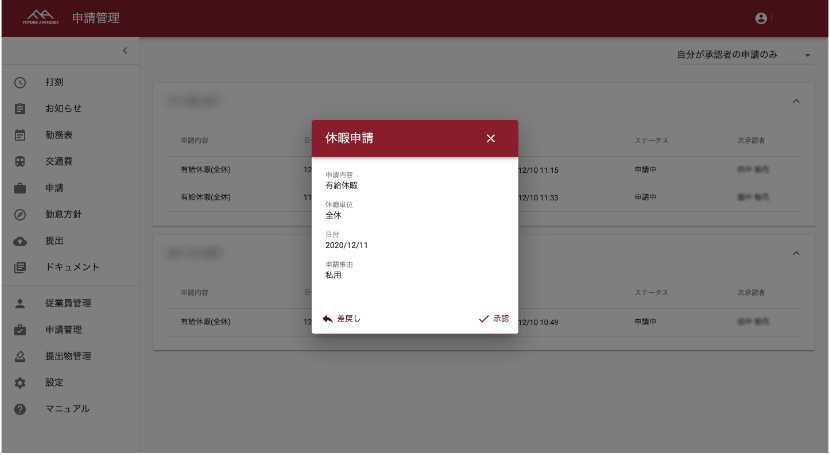This screenshot has width=830, height=455.
Task: Click the 12/10 10:49 timestamp cell
Action: pyautogui.click(x=538, y=323)
